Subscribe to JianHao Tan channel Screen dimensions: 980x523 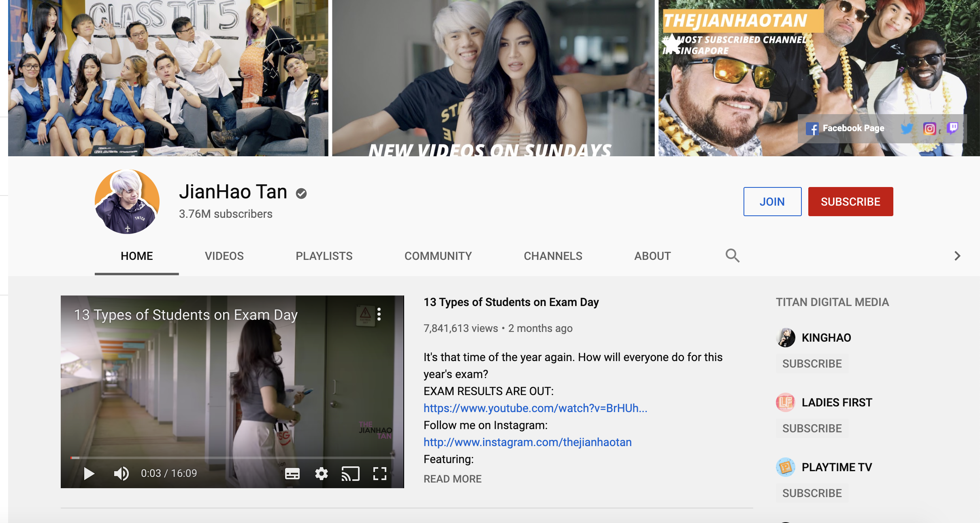[x=850, y=202]
